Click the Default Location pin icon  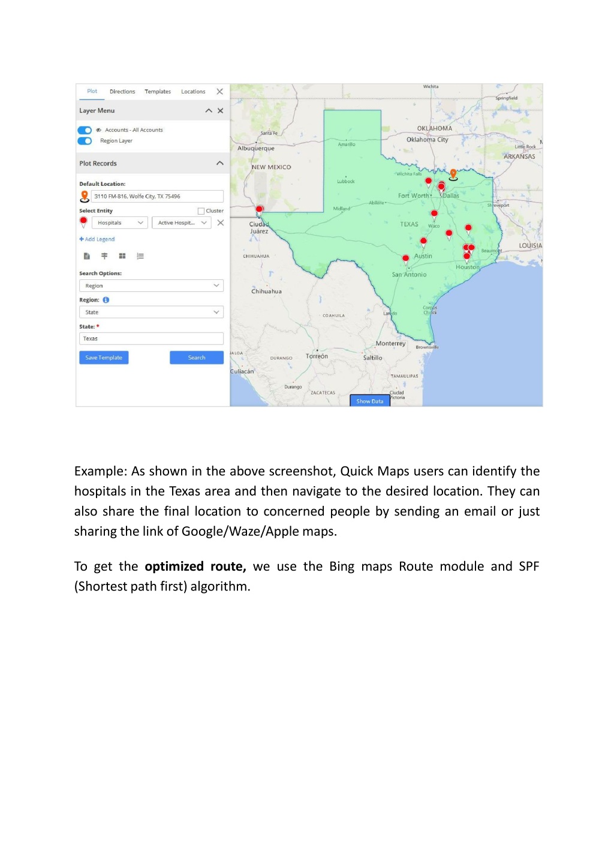[85, 196]
